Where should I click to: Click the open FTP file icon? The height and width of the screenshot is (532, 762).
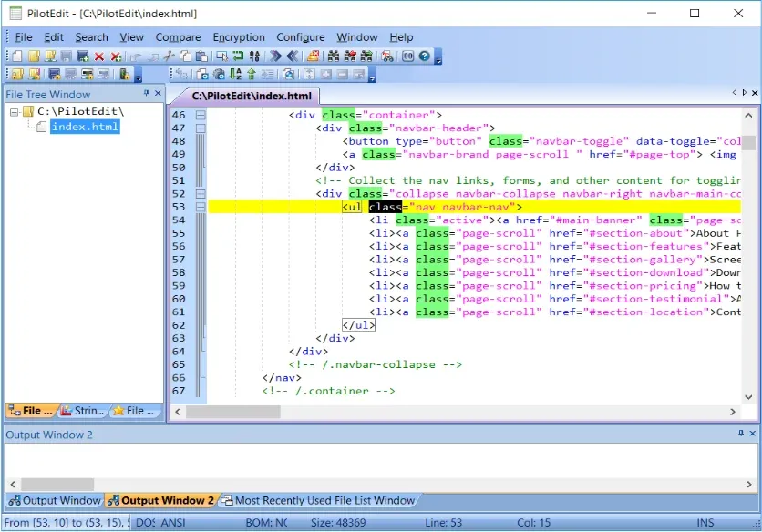click(50, 56)
